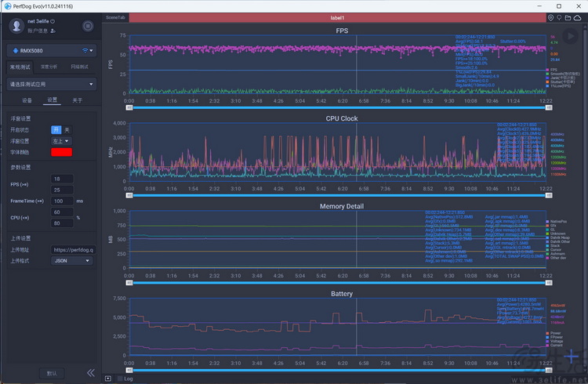Viewport: 588px width, 384px height.
Task: Click the Battery chart left slider handle
Action: tap(129, 370)
